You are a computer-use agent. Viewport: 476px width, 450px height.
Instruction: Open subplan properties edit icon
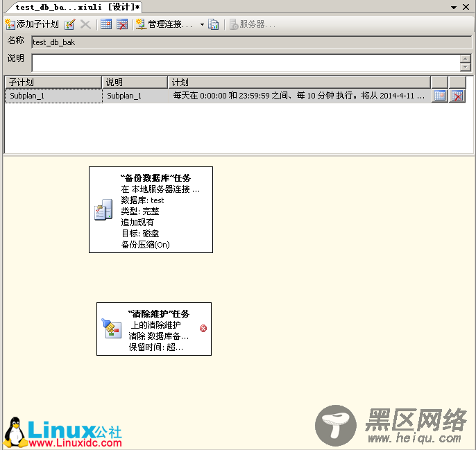coord(70,24)
